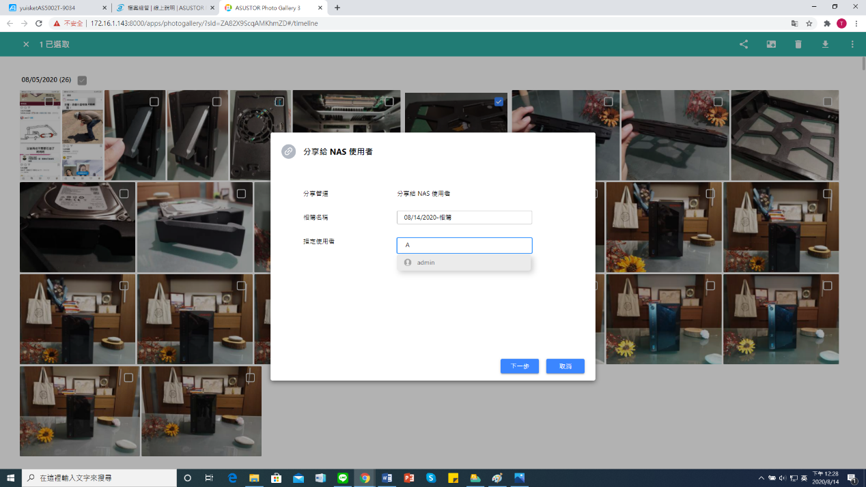Click the trash delete icon in the toolbar

click(x=798, y=44)
